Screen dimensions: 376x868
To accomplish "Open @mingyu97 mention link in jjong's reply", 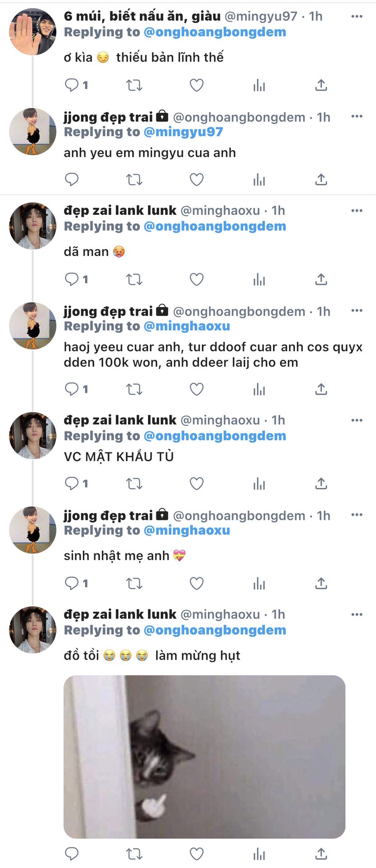I will coord(183,132).
